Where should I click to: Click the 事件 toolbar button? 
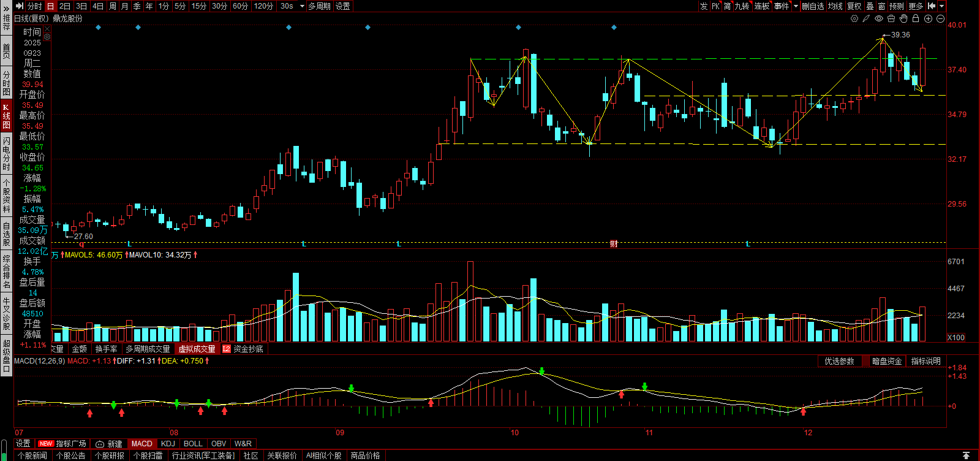[x=782, y=6]
